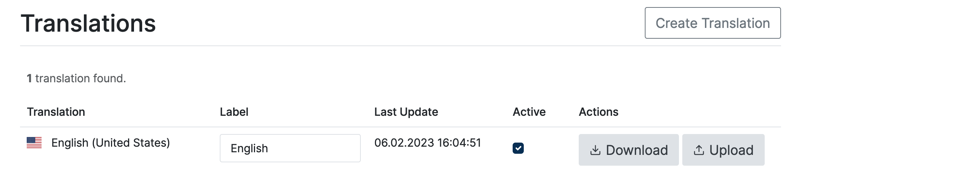Download the English translation file

click(628, 150)
